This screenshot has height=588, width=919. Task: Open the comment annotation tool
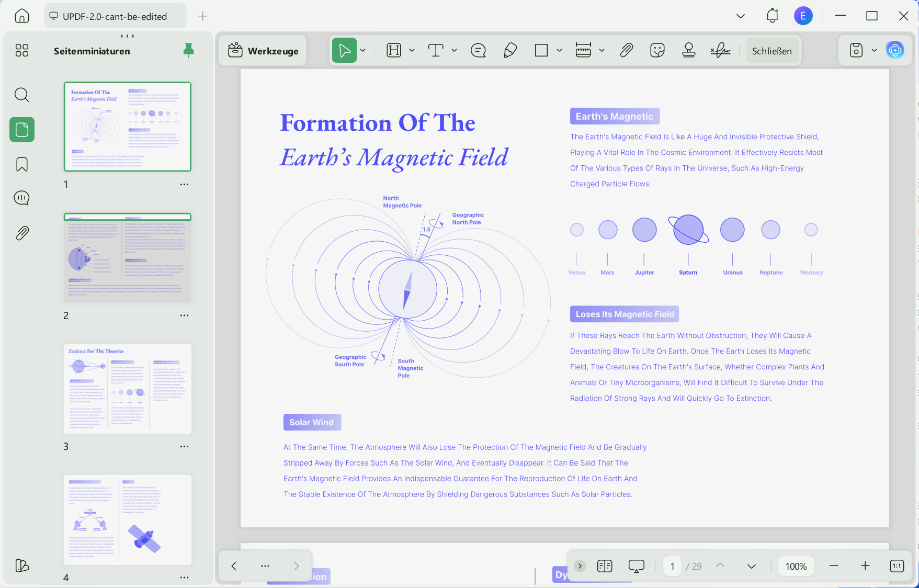point(478,50)
